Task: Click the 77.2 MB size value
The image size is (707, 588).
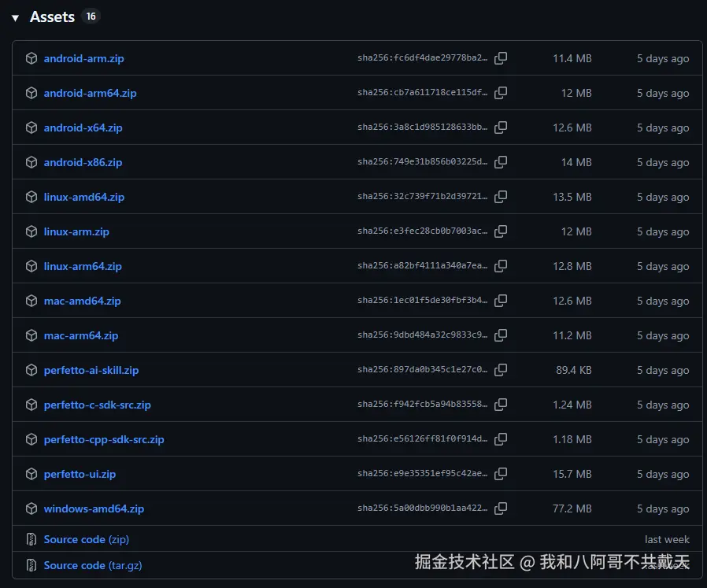Action: tap(572, 508)
